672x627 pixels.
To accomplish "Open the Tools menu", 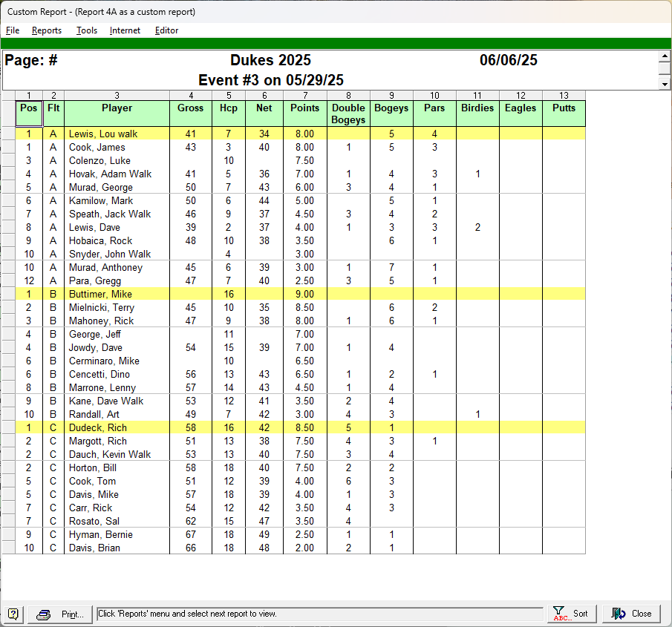I will tap(87, 30).
